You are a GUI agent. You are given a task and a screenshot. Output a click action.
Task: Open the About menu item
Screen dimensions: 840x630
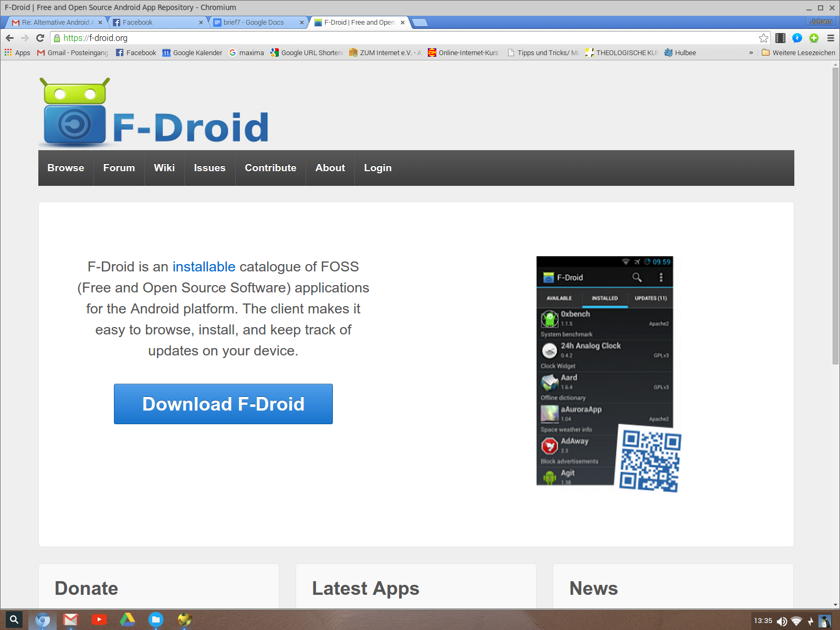[x=330, y=168]
